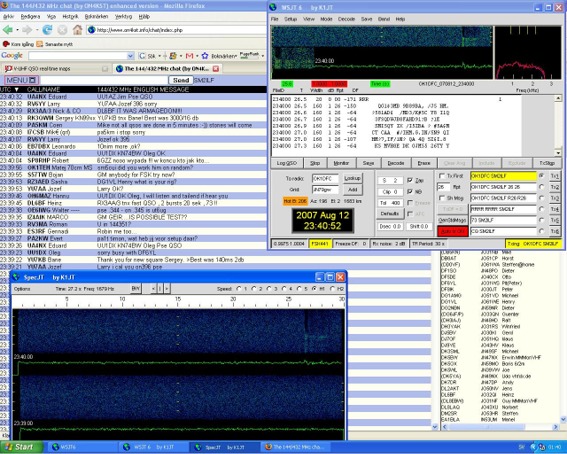Select the radio button next to Tx3
Image resolution: width=567 pixels, height=454 pixels.
[542, 198]
